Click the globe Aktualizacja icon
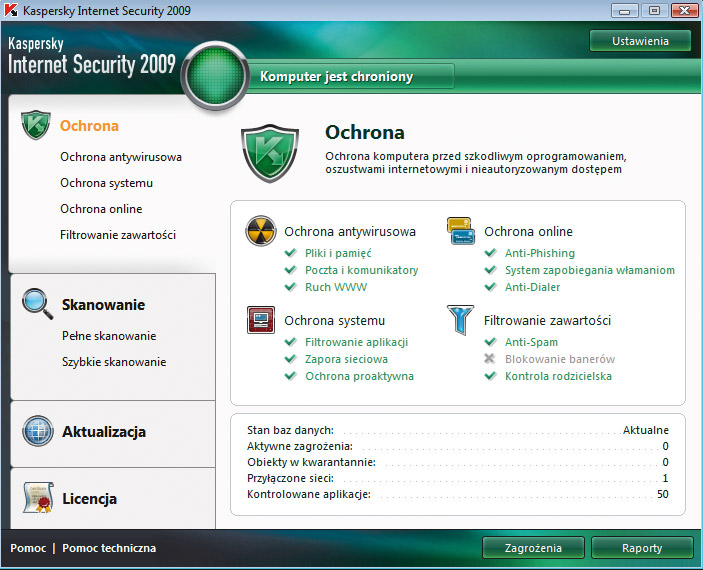Screen dimensions: 703x570 point(37,431)
